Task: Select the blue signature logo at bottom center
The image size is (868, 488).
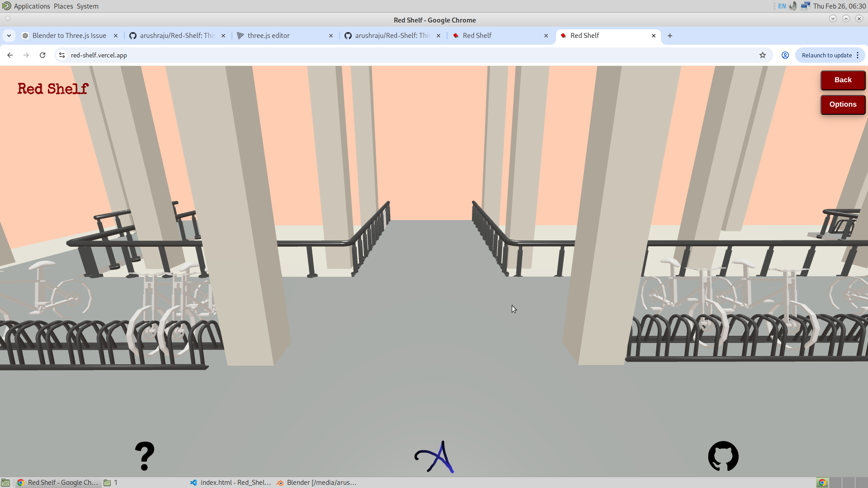Action: point(433,456)
